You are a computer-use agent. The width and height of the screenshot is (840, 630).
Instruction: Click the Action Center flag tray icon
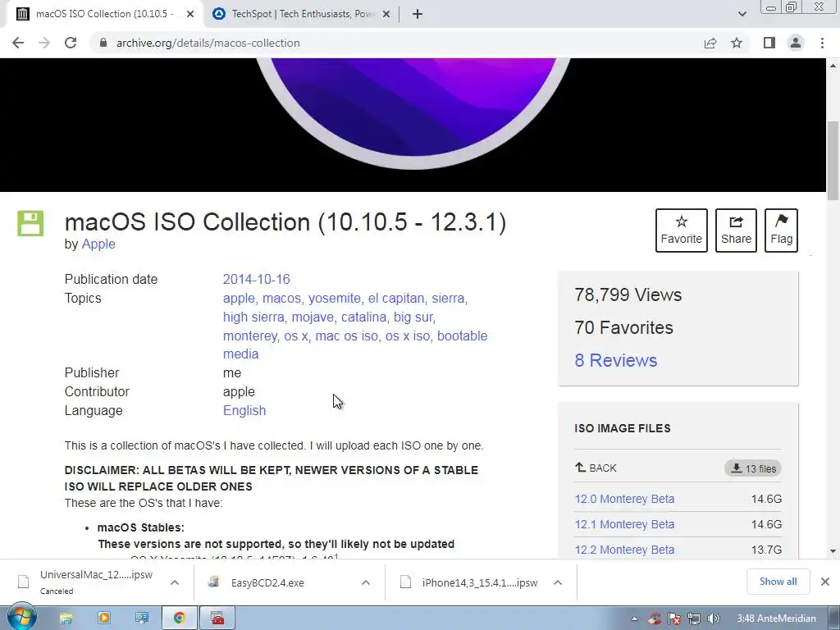coord(674,619)
